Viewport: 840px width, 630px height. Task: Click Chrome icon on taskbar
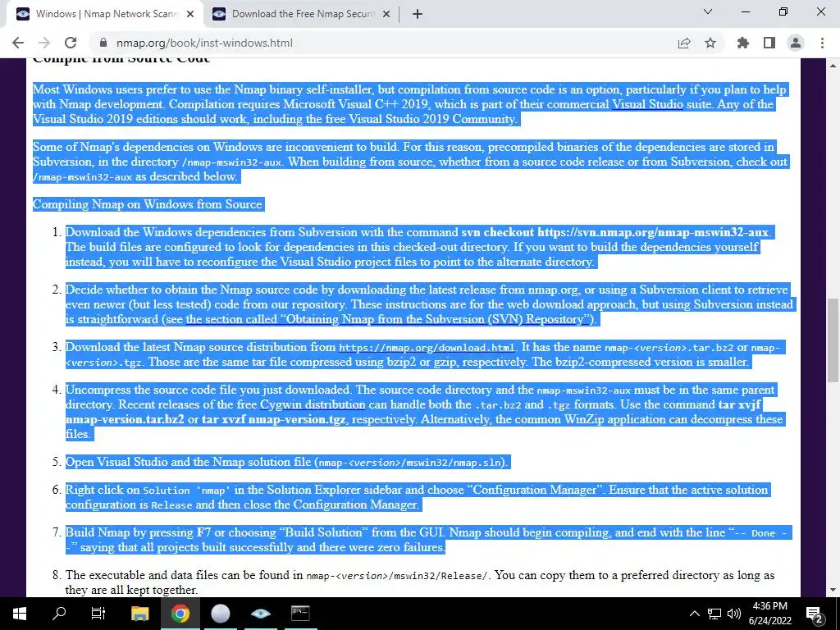click(180, 614)
